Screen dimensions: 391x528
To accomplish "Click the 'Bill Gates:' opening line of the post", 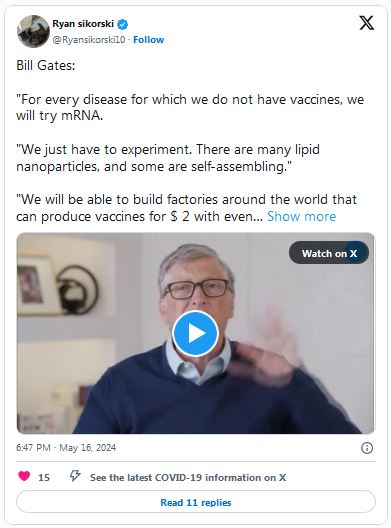I will 46,65.
